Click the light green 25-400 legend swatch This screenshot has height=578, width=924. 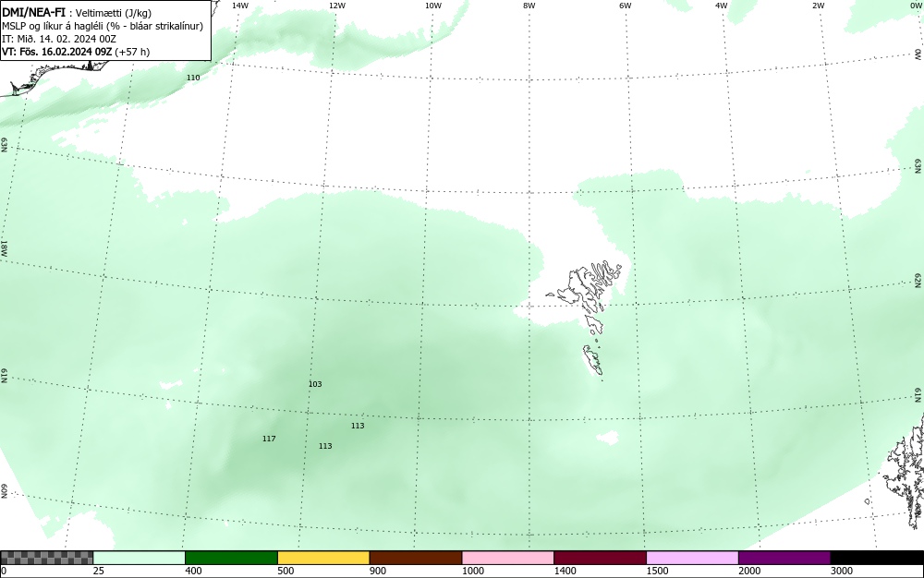coord(140,558)
